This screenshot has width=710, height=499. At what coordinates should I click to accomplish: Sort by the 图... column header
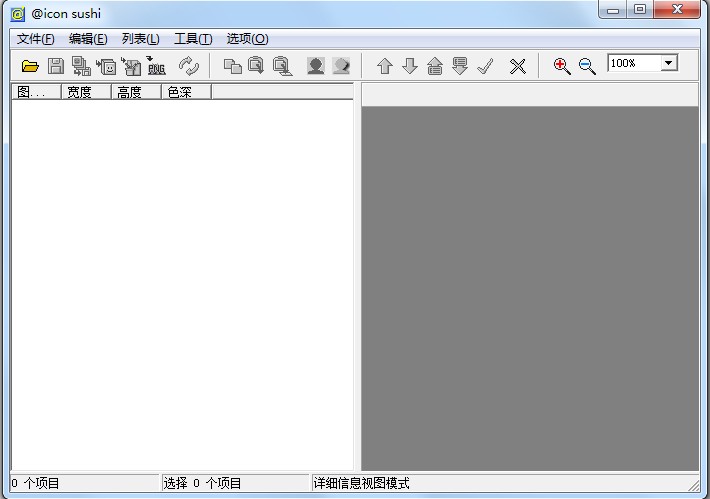(x=36, y=92)
